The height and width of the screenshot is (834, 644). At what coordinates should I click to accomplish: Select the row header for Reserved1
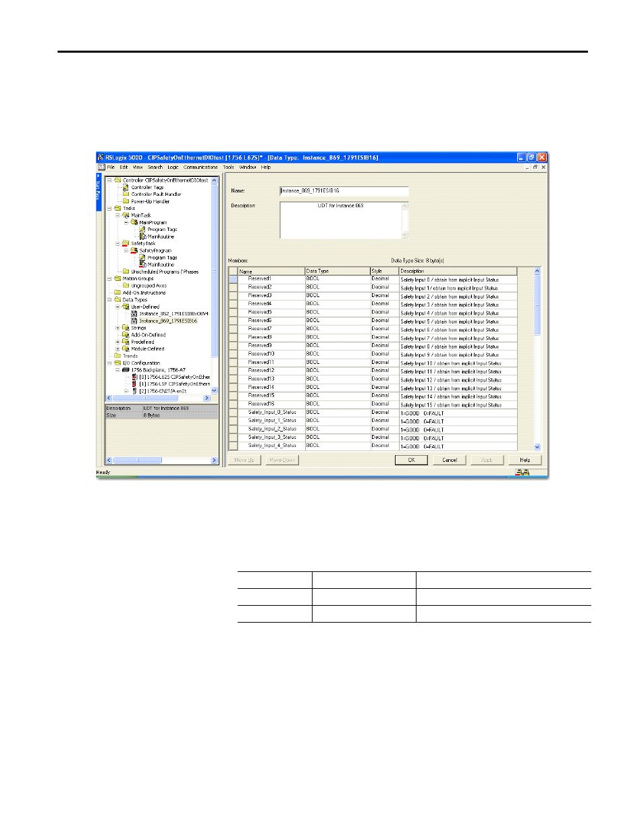[x=233, y=279]
